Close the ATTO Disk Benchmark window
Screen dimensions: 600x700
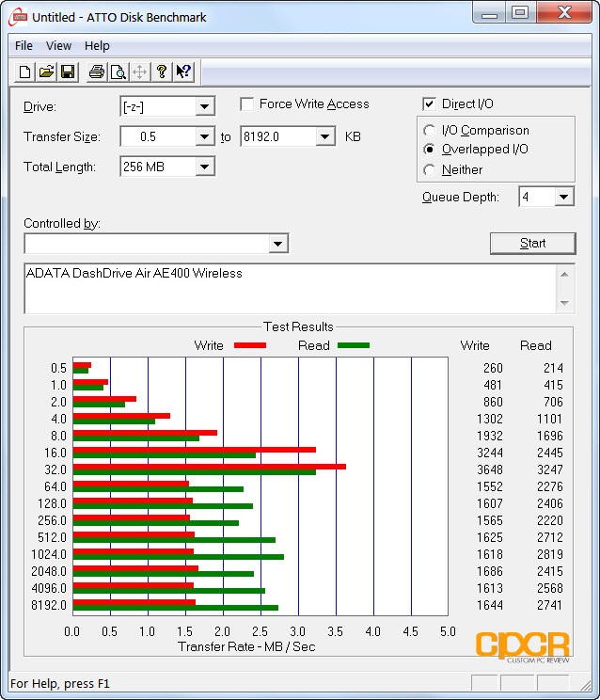564,12
